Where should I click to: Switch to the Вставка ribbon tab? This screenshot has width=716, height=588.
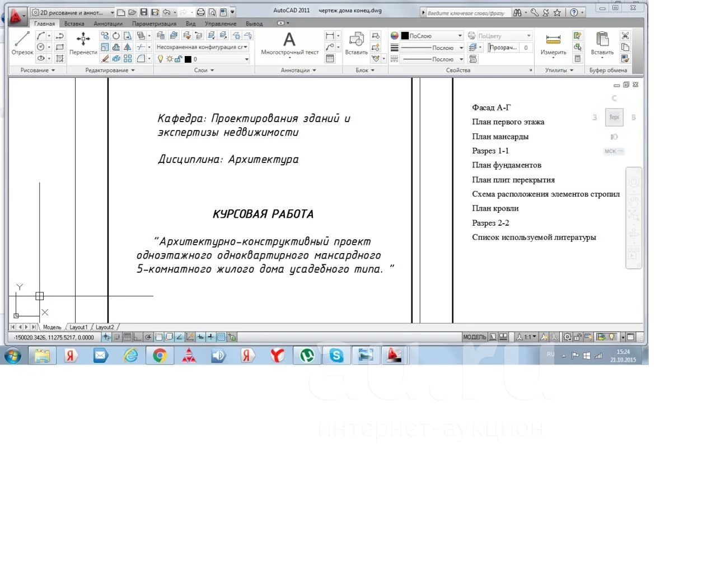tap(74, 24)
